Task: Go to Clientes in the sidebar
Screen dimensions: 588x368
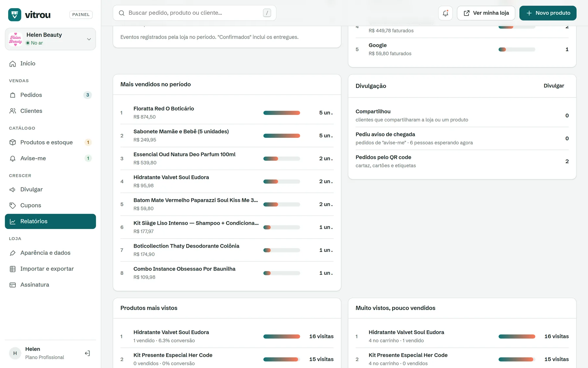Action: click(x=50, y=111)
